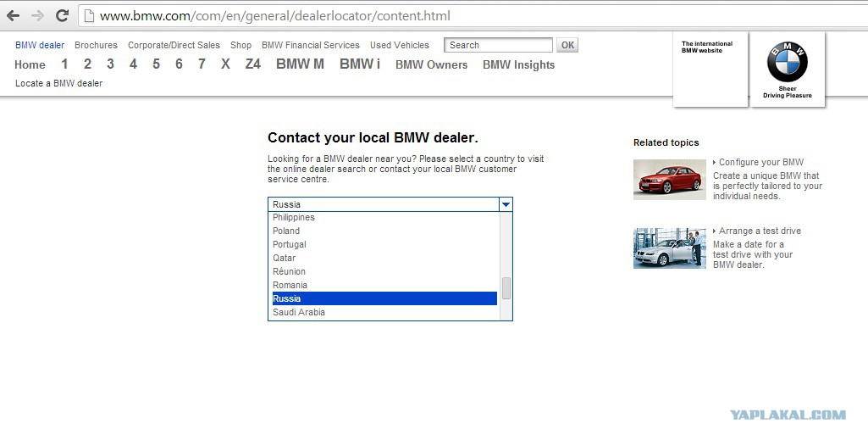Reload the page with the refresh icon
The height and width of the screenshot is (440, 868).
tap(62, 15)
